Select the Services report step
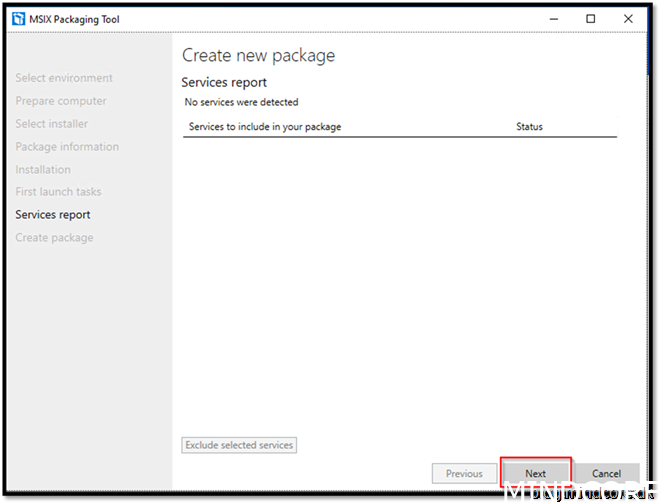Screen dimensions: 661x504 coord(53,215)
